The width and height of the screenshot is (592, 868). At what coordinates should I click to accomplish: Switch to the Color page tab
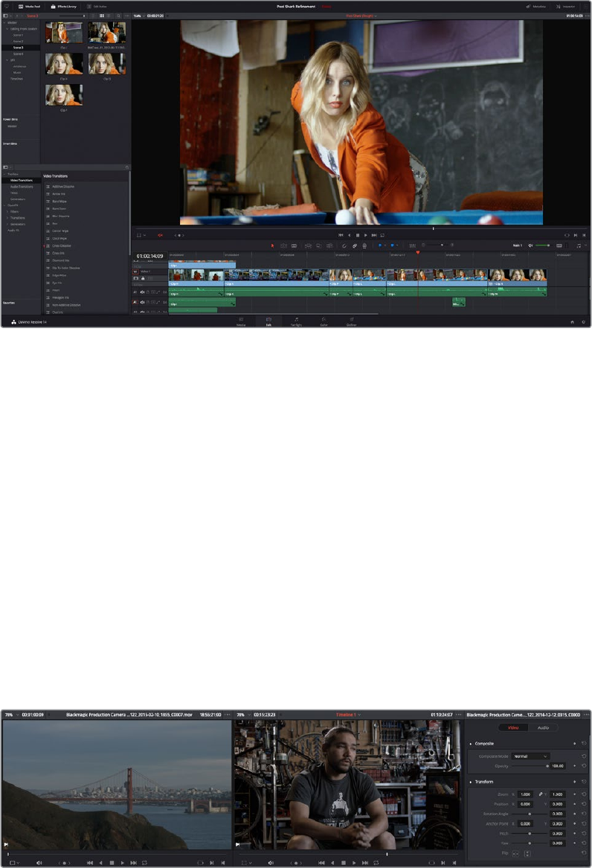pyautogui.click(x=324, y=321)
